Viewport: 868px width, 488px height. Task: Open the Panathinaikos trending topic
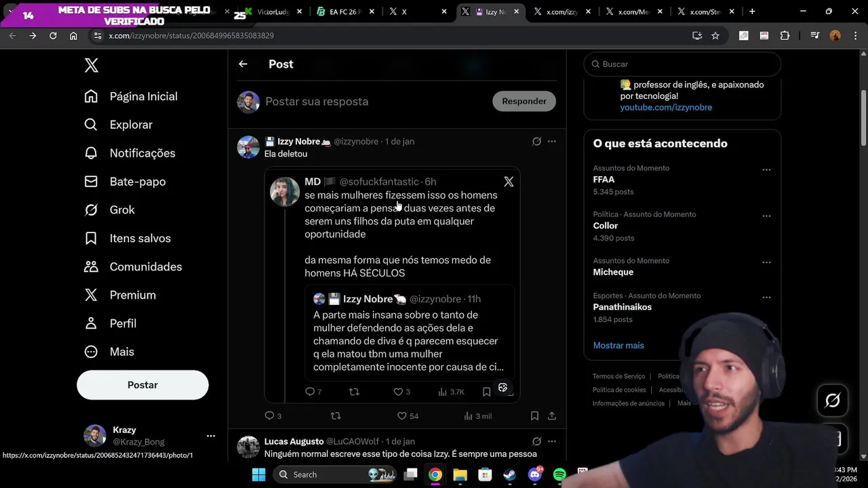622,307
